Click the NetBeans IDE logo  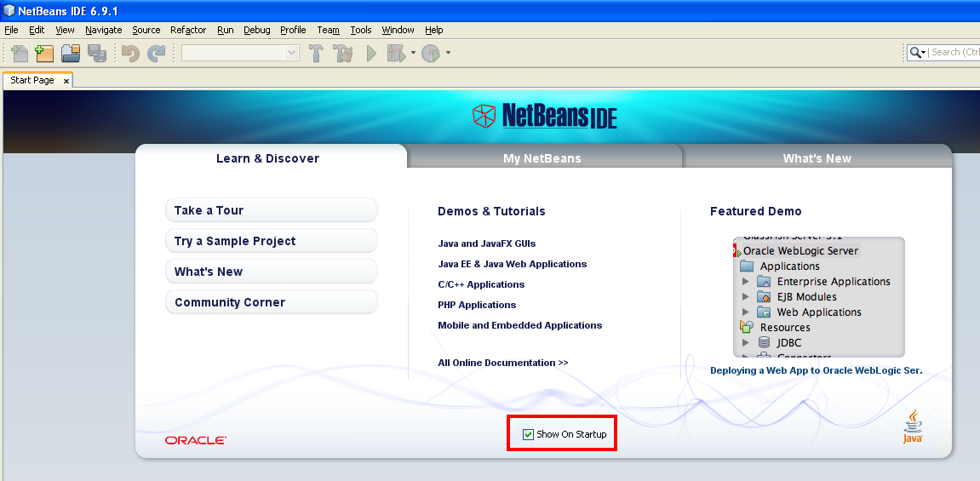pyautogui.click(x=544, y=116)
